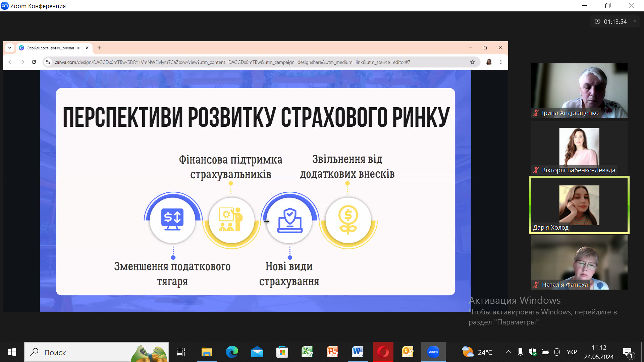The width and height of the screenshot is (644, 362).
Task: Open PowerPoint from the taskbar
Action: click(332, 352)
